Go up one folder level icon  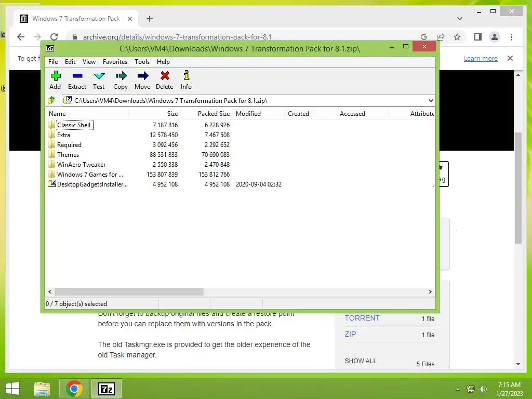click(x=51, y=100)
